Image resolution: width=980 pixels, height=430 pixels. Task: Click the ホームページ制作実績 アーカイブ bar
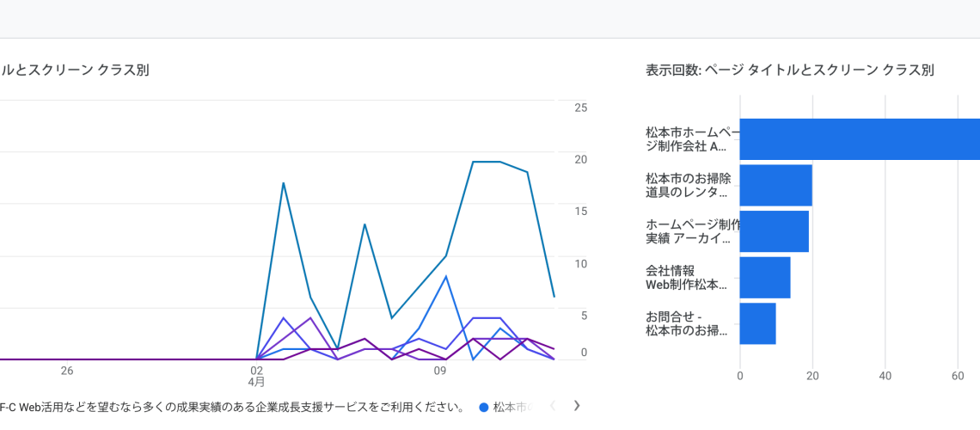coord(774,231)
